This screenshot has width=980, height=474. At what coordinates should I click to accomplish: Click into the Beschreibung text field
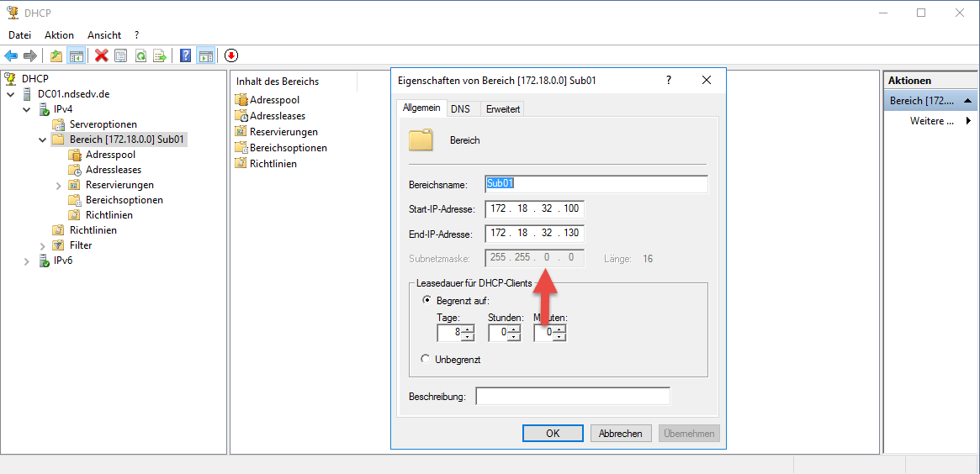pos(572,396)
